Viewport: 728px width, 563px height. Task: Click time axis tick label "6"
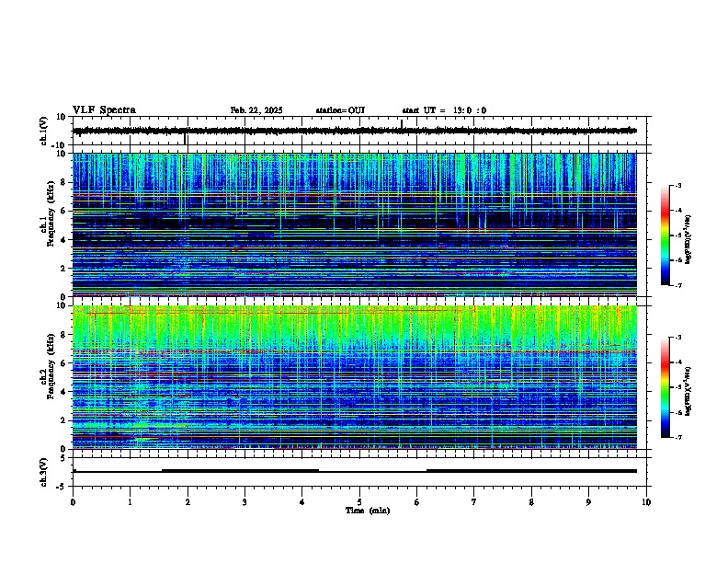click(417, 502)
